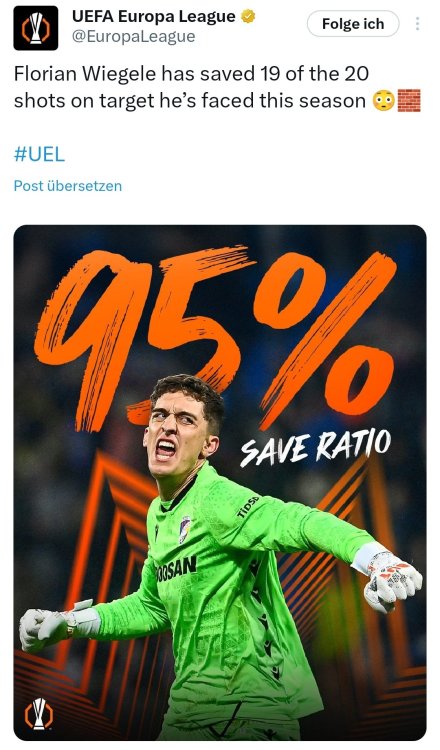Click the club crest on the green jersey

pos(185,529)
